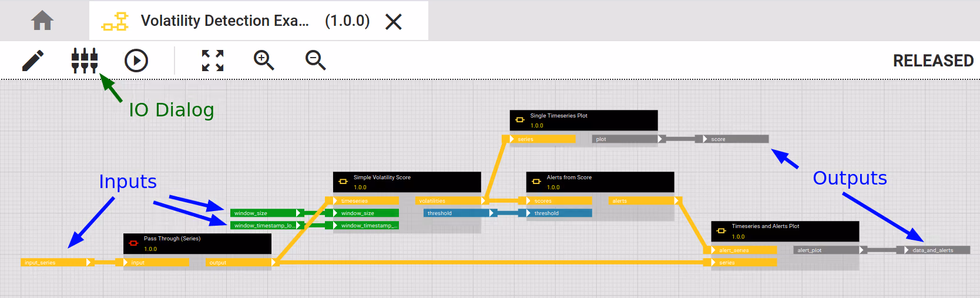The image size is (980, 298).
Task: Select the Alerts from Score operator
Action: (600, 182)
